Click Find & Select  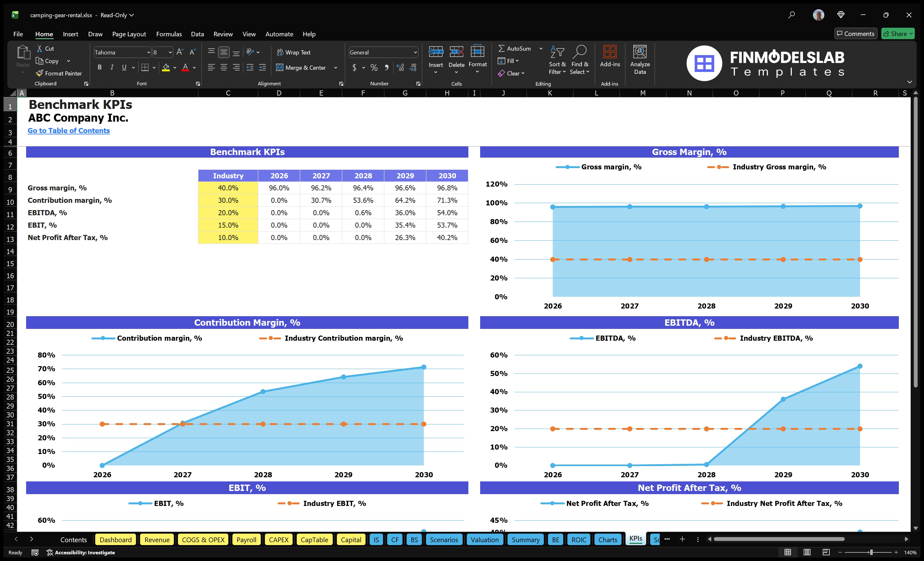[579, 59]
